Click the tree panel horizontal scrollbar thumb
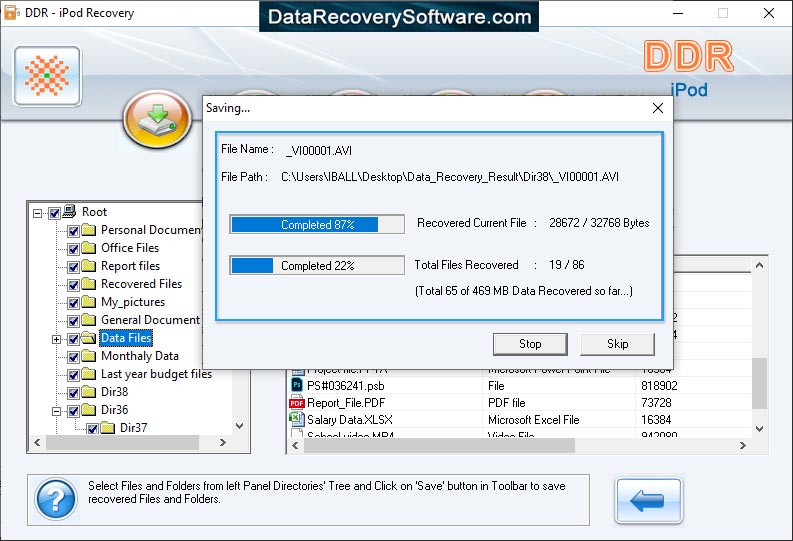This screenshot has width=793, height=541. point(122,442)
